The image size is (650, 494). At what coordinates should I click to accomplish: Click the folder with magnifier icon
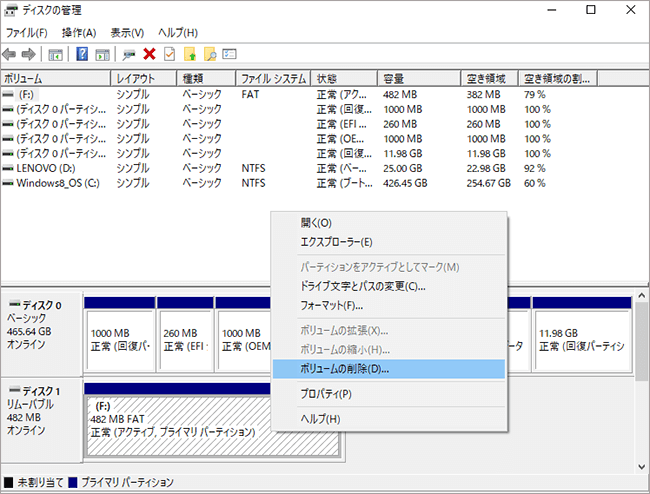210,54
